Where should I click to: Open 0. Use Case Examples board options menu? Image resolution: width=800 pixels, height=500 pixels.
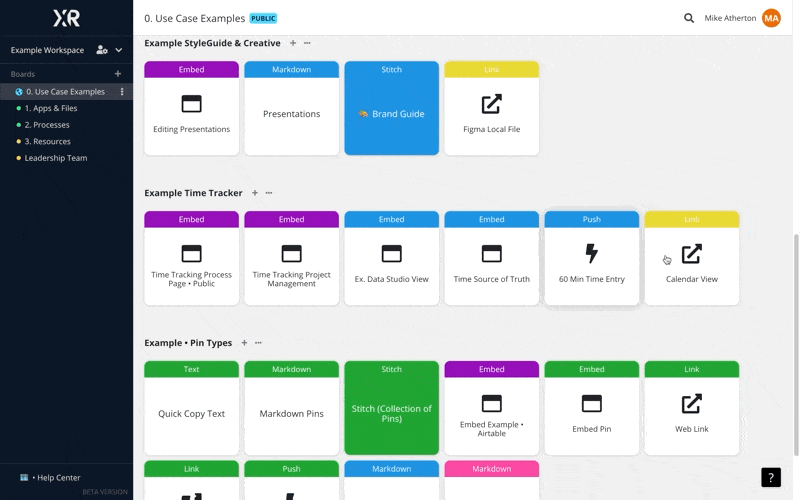[122, 92]
